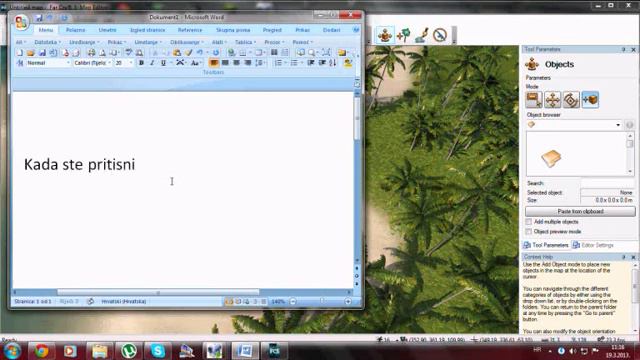The height and width of the screenshot is (360, 640).
Task: Open the font size 20 dropdown
Action: click(131, 63)
